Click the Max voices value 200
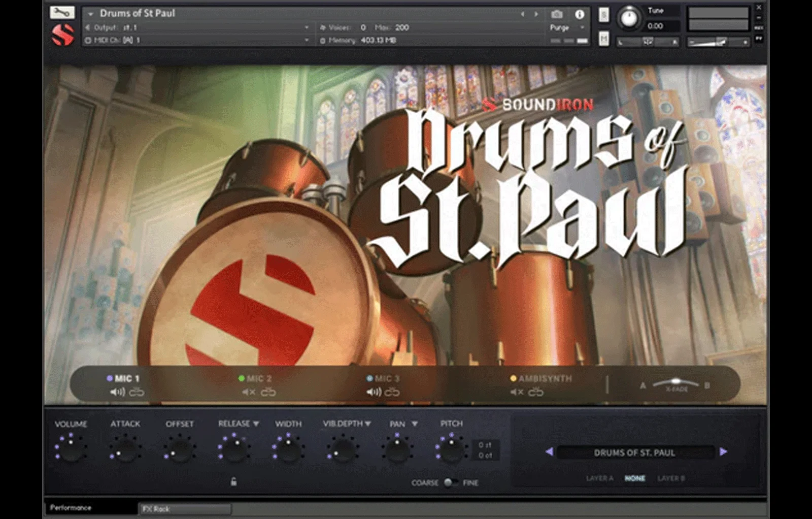 click(x=402, y=27)
